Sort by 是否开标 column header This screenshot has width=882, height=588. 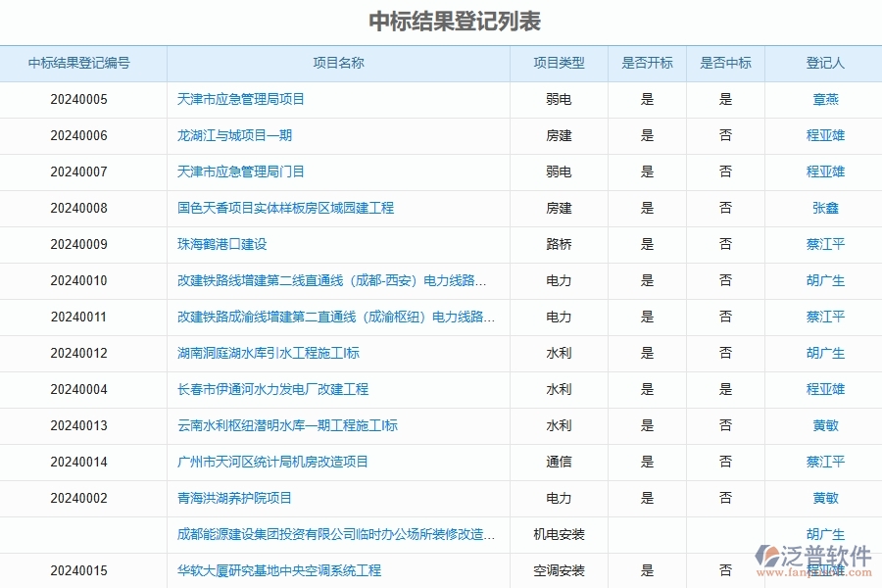point(648,63)
